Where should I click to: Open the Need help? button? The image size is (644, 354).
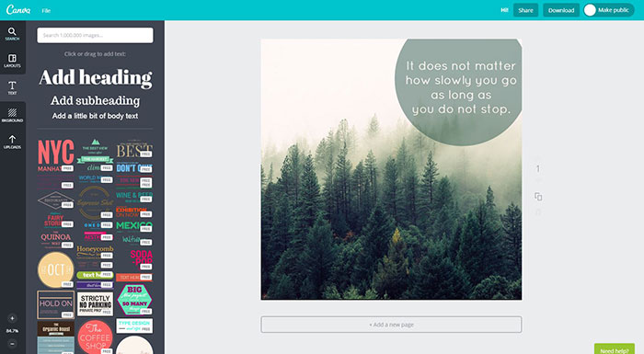(615, 349)
